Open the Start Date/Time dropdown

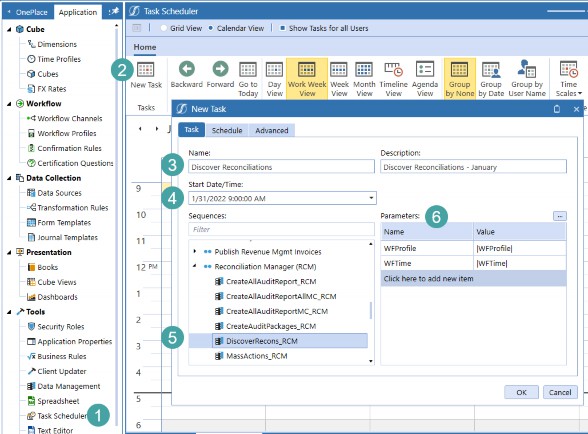click(x=371, y=198)
